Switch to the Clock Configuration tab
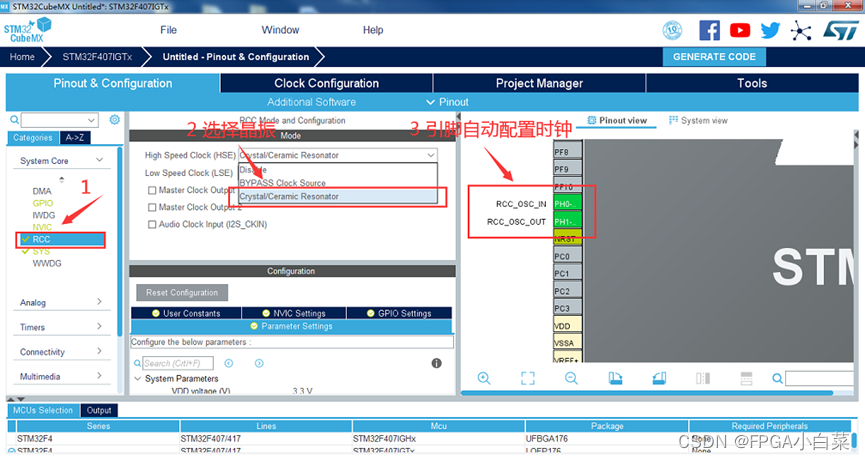 pyautogui.click(x=327, y=83)
